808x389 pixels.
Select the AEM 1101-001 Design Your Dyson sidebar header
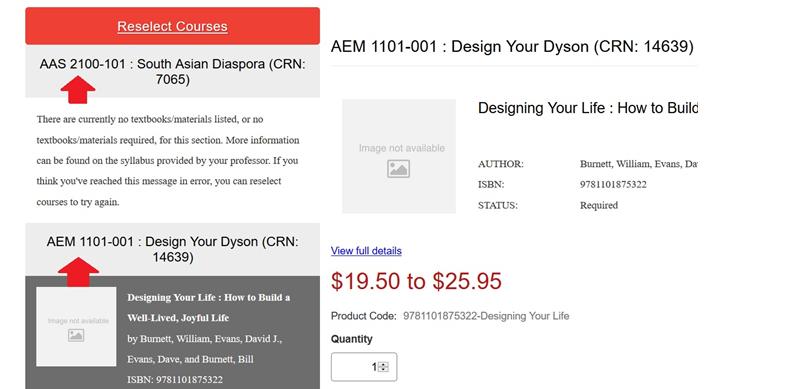click(172, 249)
